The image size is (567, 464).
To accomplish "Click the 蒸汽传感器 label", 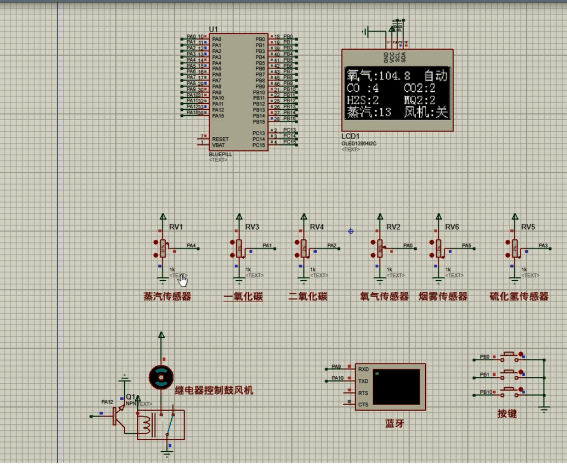I will 167,297.
